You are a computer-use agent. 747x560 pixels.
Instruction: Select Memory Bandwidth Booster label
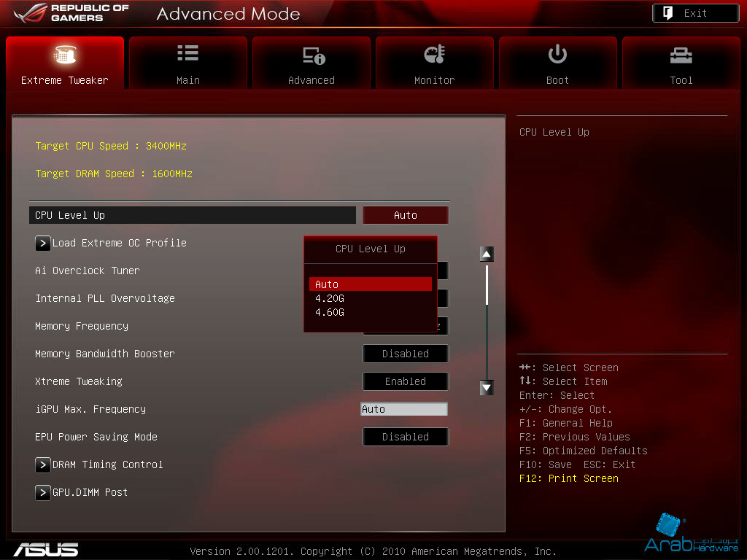(105, 354)
